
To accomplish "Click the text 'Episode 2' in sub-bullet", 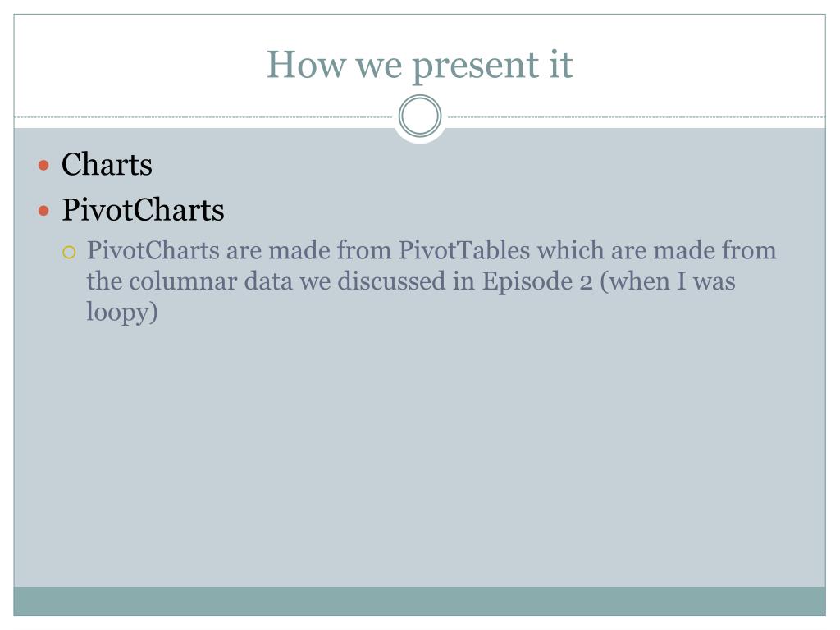I will coord(536,282).
